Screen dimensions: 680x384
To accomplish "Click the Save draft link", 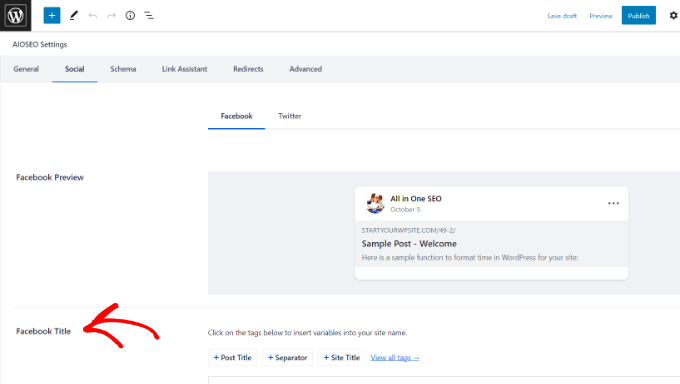I will coord(562,16).
